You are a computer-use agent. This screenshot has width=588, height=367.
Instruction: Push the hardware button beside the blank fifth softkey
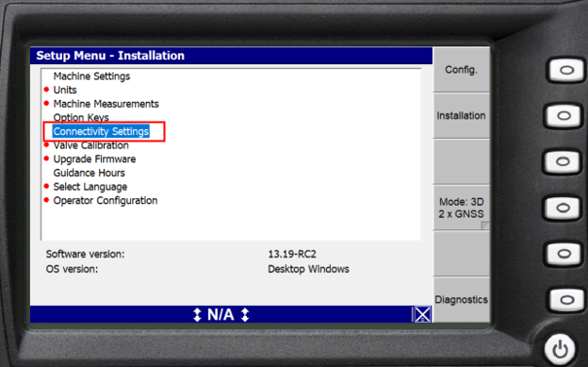pos(563,254)
